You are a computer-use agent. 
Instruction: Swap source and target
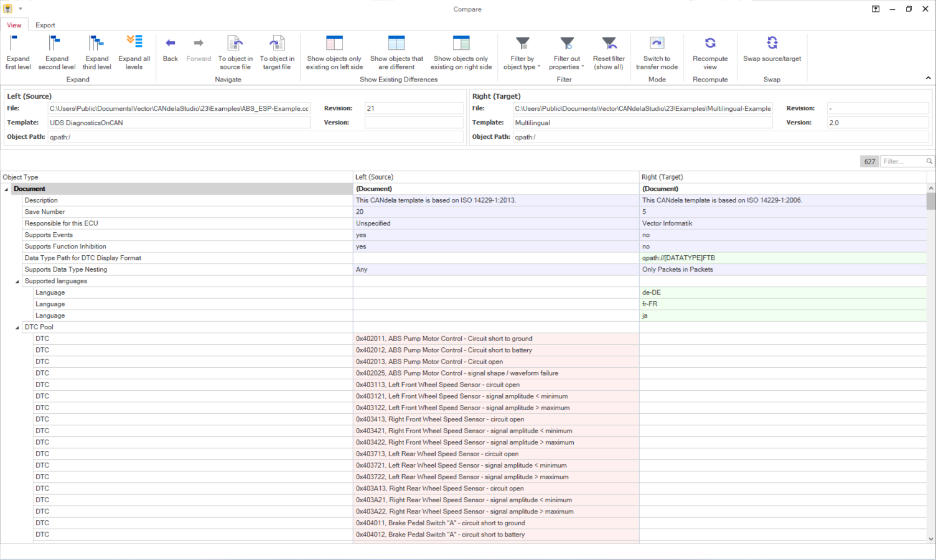pos(772,49)
